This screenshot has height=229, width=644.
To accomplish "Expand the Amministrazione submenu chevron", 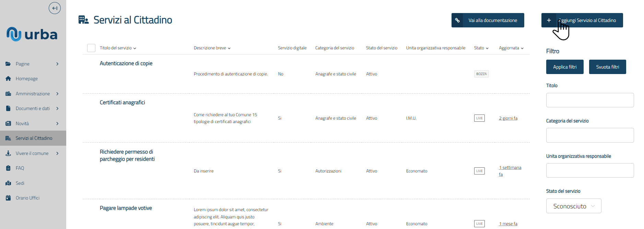I will tap(57, 94).
